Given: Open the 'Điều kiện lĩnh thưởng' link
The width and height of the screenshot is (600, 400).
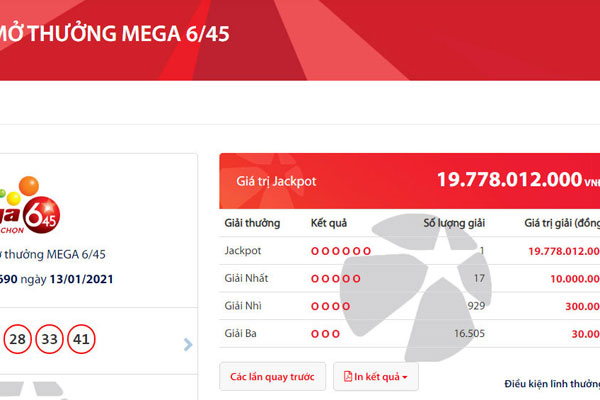Looking at the screenshot, I should coord(551,383).
